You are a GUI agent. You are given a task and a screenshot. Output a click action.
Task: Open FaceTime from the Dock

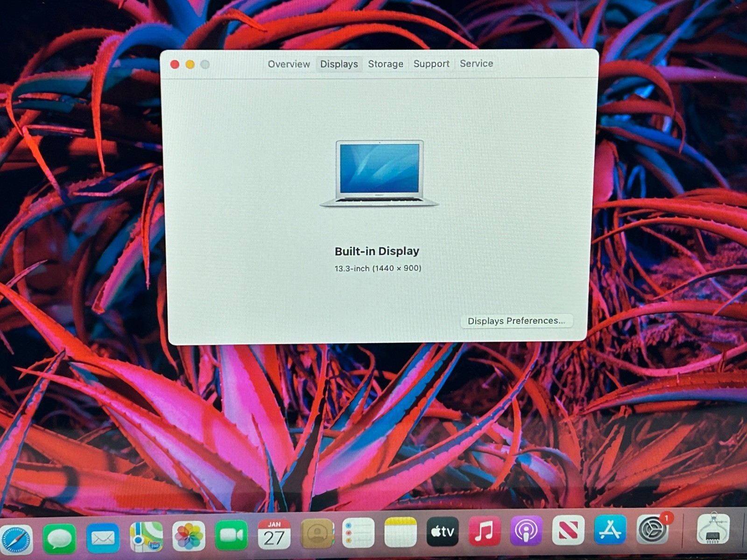tap(231, 535)
